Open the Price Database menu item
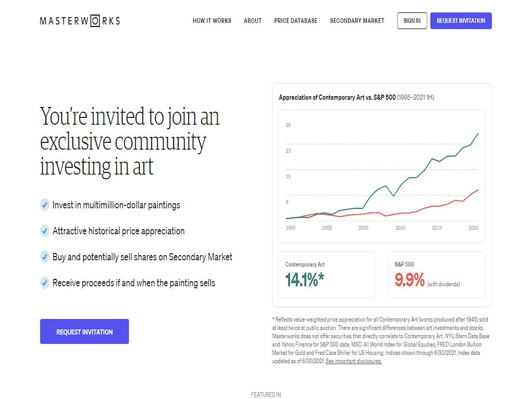Screen dimensions: 532x399 296,21
